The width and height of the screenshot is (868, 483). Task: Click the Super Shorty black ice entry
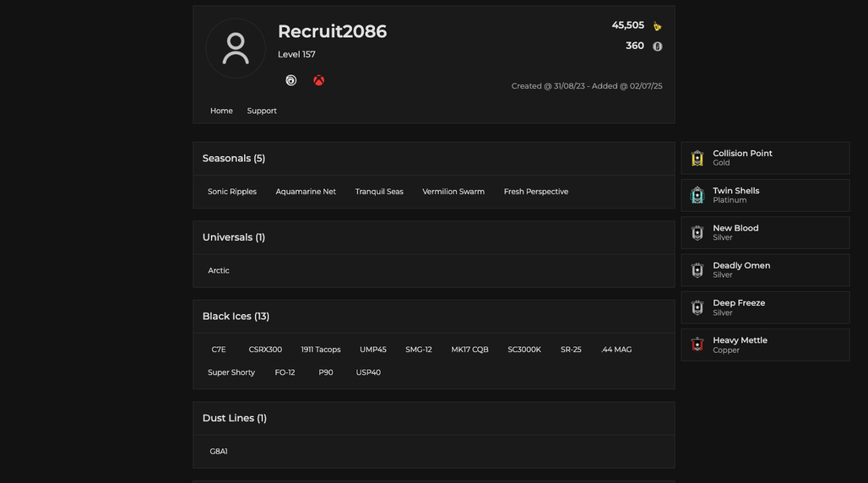231,372
